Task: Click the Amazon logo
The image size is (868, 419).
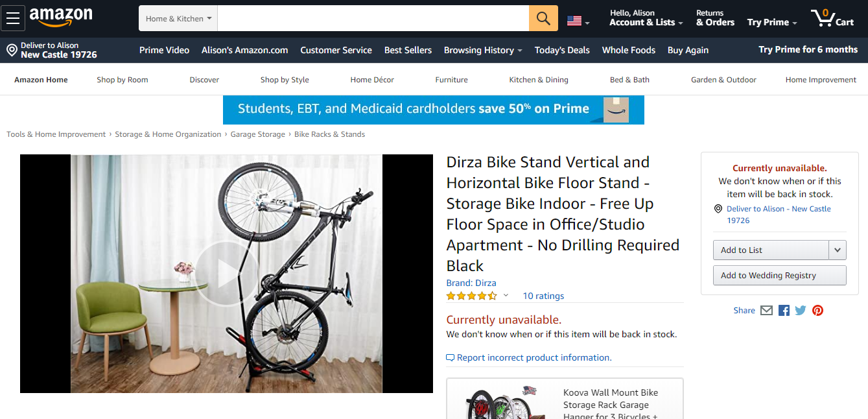Action: coord(61,18)
